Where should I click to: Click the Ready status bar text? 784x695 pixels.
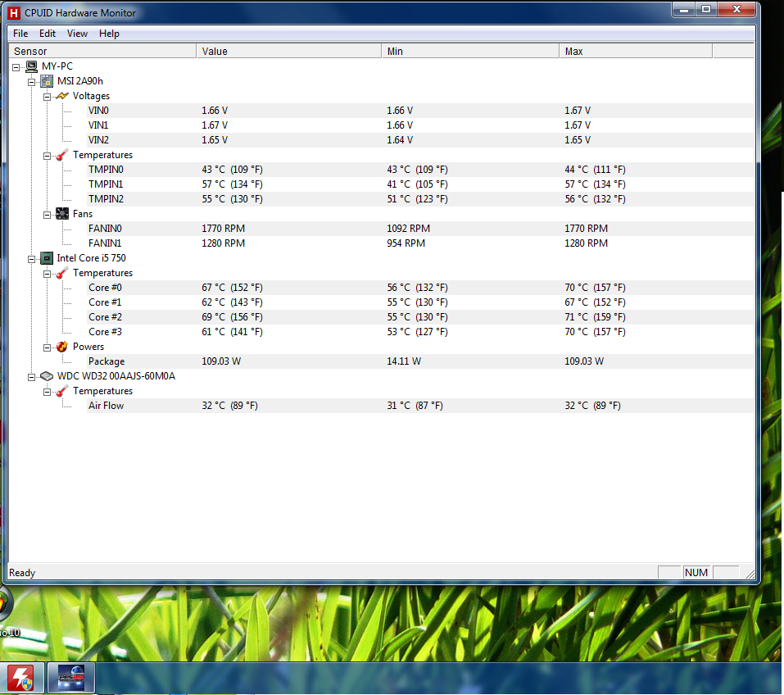point(22,573)
